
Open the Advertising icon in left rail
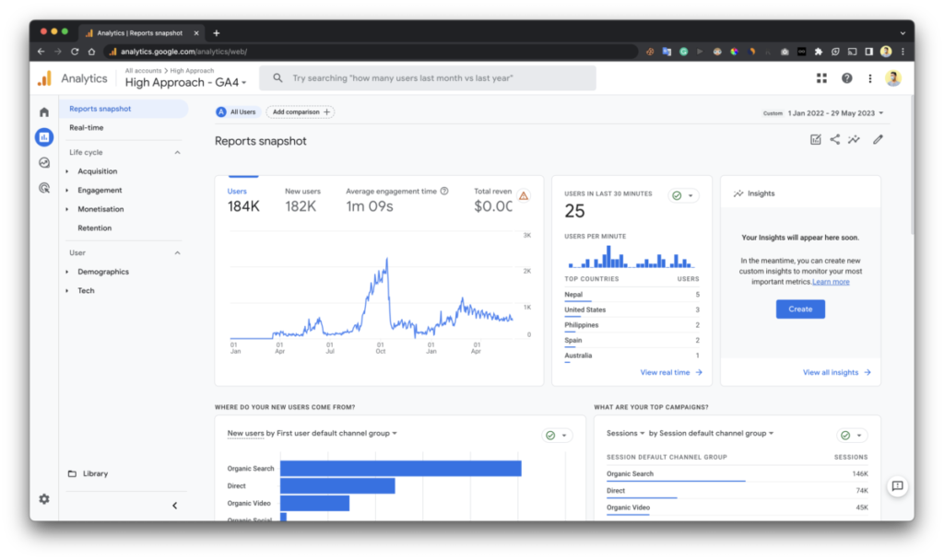tap(44, 188)
